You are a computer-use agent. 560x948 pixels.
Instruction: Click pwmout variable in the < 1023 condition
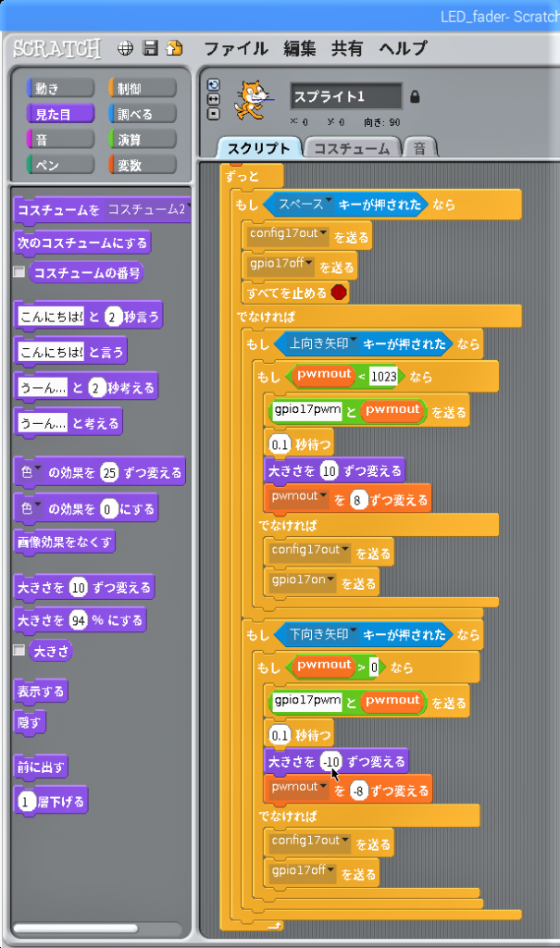324,375
